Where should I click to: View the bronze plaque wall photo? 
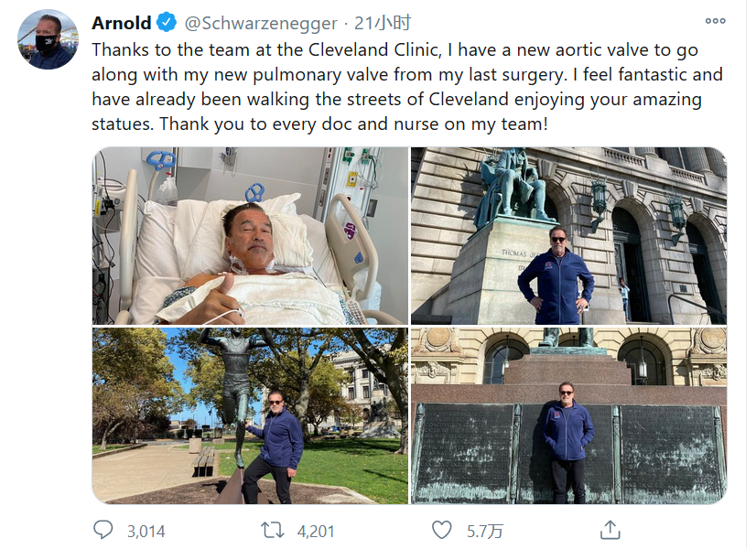[x=568, y=416]
